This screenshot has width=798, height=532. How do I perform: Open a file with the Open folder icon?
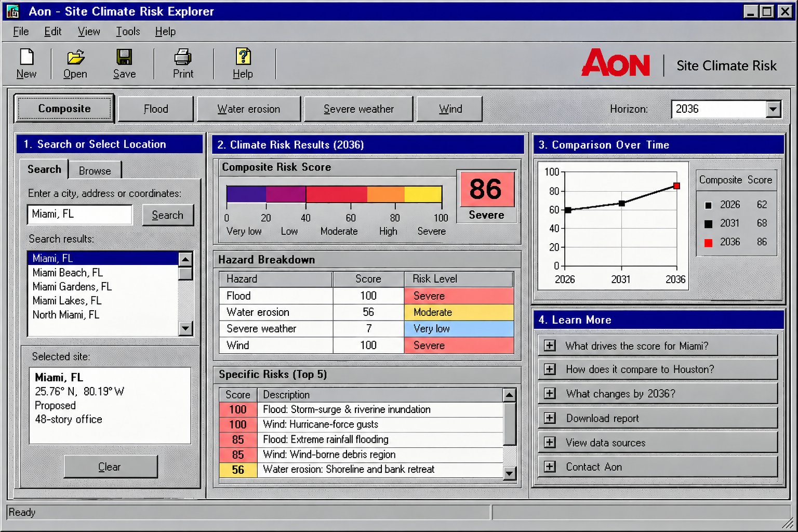pos(75,57)
